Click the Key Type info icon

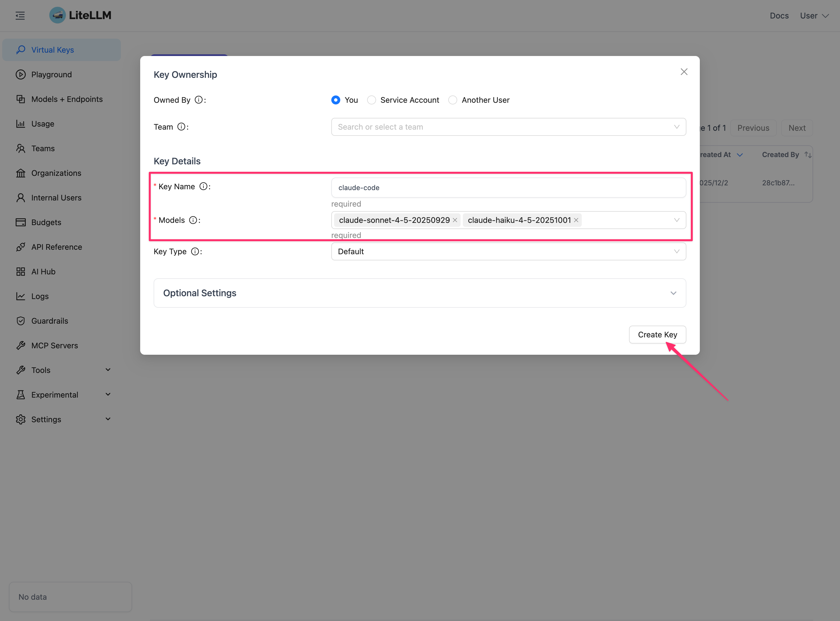click(x=194, y=251)
